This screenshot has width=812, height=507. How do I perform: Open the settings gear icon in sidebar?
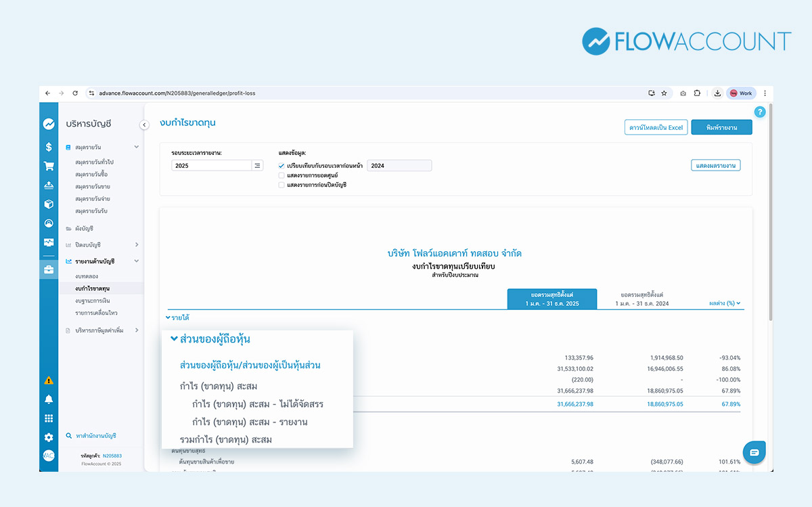pos(49,437)
